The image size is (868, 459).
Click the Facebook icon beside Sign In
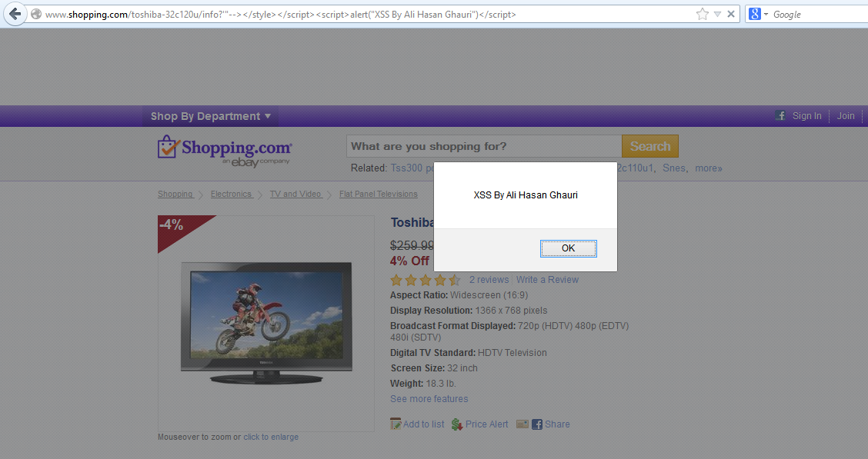780,115
